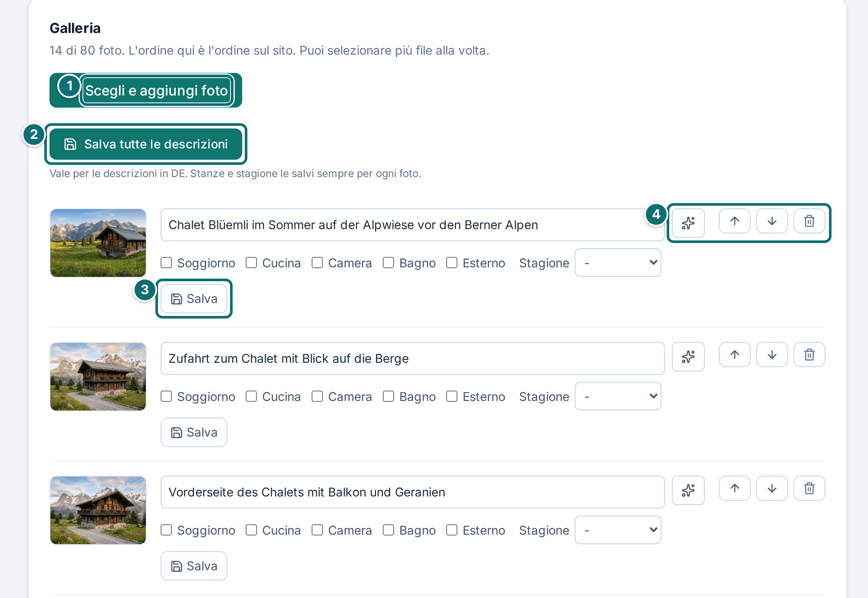Save the Zufahrt zum Chalet photo entry
868x598 pixels.
[x=194, y=432]
